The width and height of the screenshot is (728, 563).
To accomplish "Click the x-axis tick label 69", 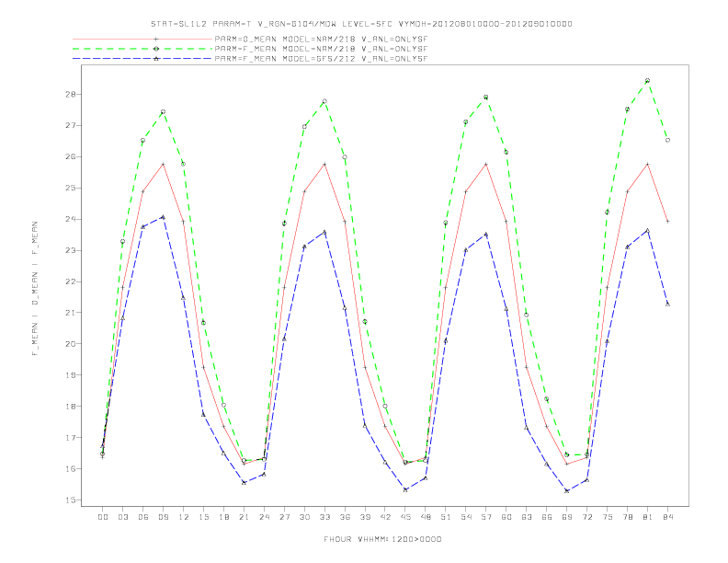I will 567,517.
